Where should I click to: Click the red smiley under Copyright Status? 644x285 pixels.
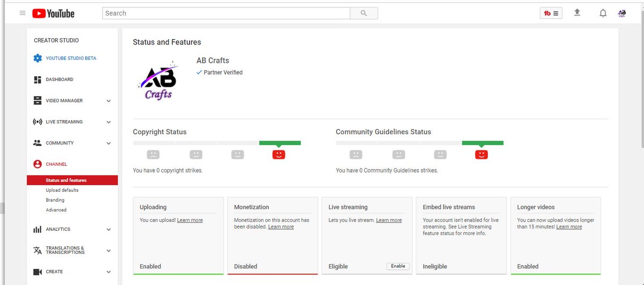(279, 155)
